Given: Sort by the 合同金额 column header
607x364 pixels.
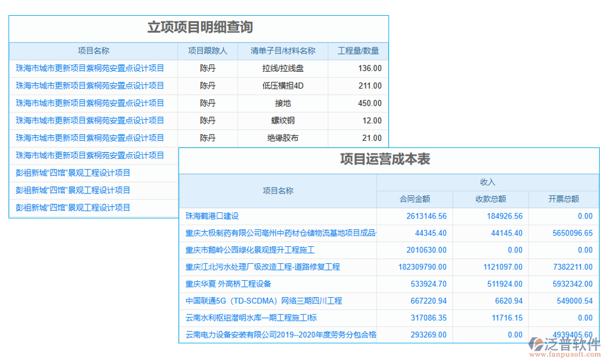Looking at the screenshot, I should [415, 199].
